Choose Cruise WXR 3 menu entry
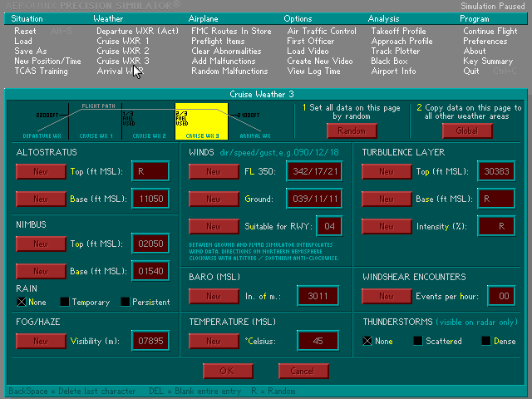The height and width of the screenshot is (399, 532). click(123, 61)
